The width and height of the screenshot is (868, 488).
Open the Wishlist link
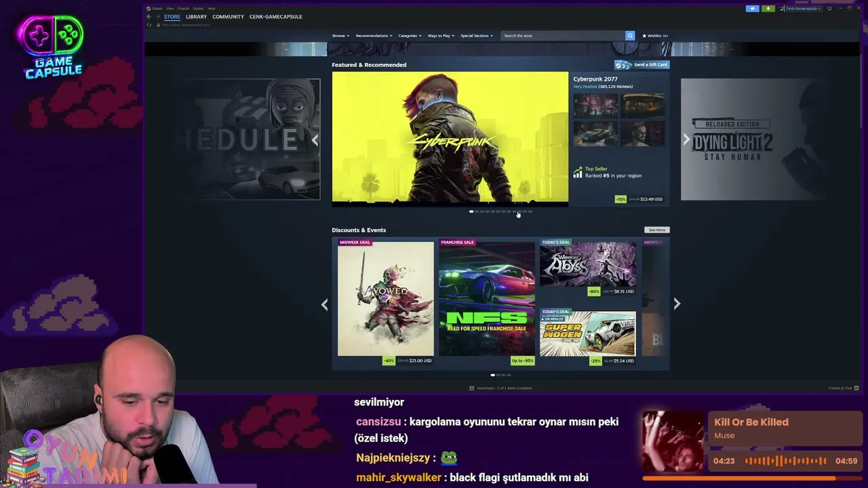coord(655,35)
